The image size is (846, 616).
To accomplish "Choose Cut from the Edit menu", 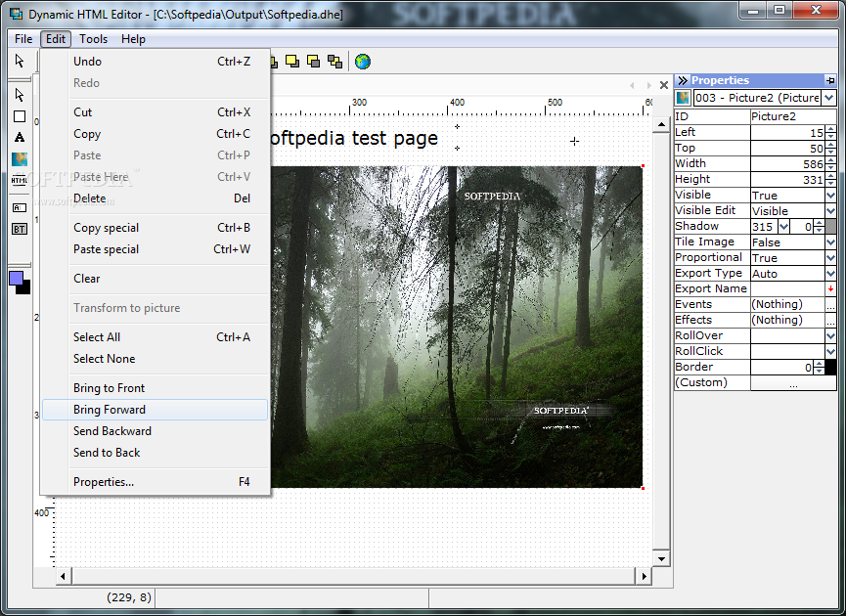I will click(x=155, y=112).
